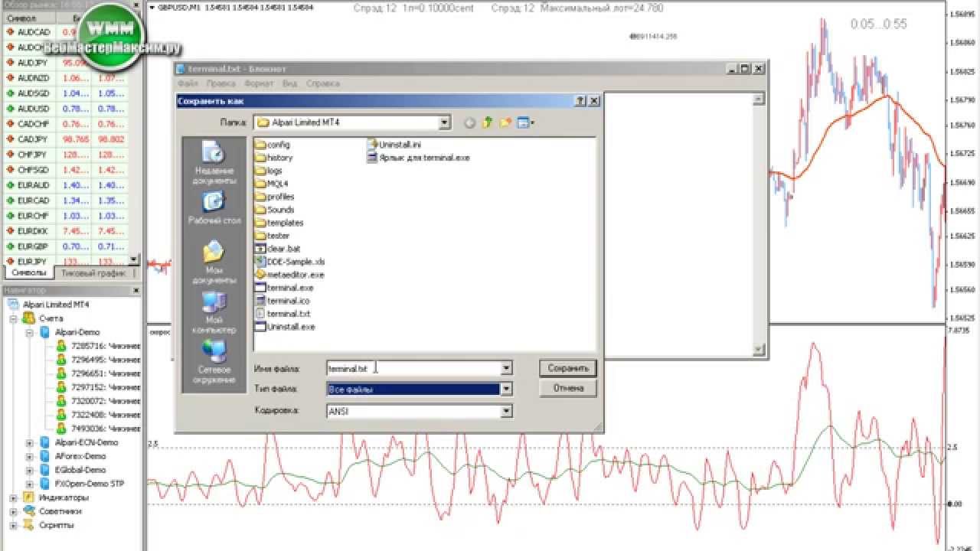980x551 pixels.
Task: Open the Views menu icon
Action: pyautogui.click(x=525, y=122)
